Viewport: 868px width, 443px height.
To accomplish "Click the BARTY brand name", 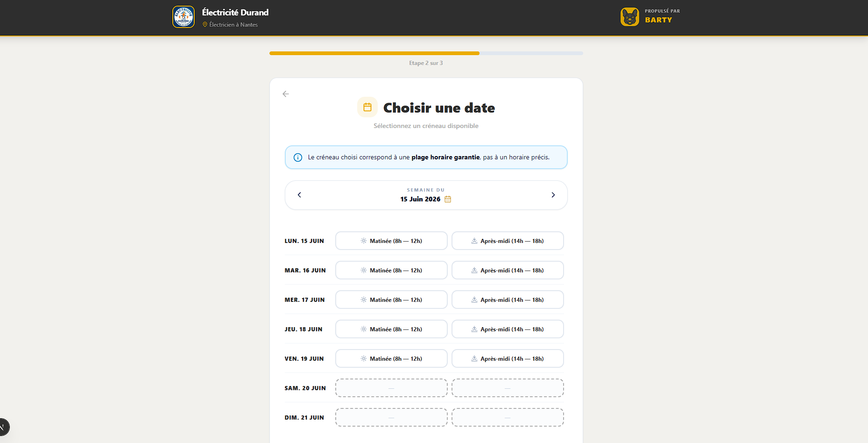I will click(x=658, y=20).
